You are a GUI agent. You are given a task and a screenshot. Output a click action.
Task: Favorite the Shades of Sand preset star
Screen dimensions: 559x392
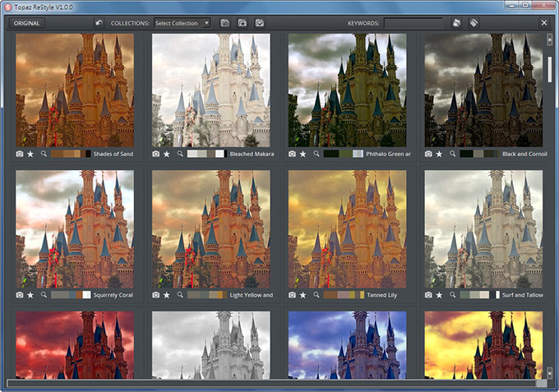[30, 154]
